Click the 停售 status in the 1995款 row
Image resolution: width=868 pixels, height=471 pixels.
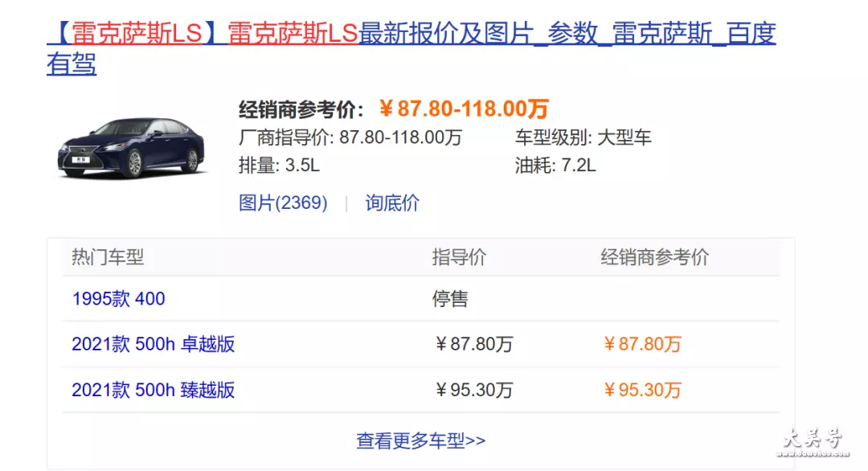pyautogui.click(x=450, y=299)
